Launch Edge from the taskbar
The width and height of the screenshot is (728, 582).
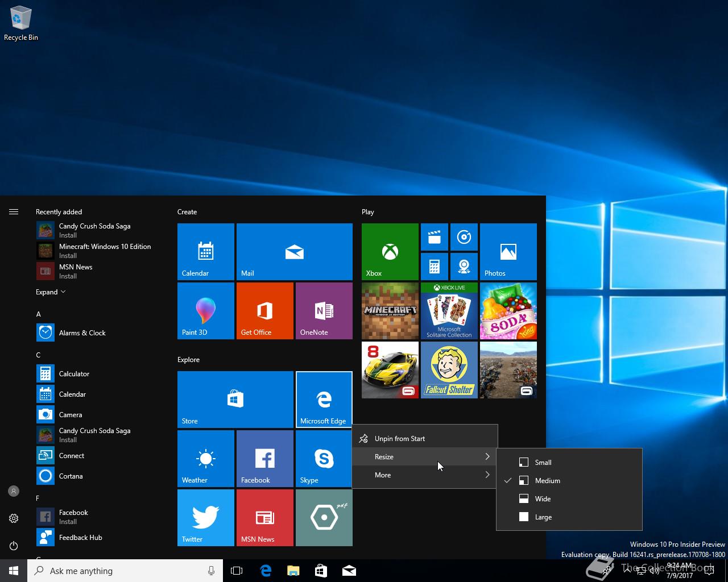(x=266, y=571)
